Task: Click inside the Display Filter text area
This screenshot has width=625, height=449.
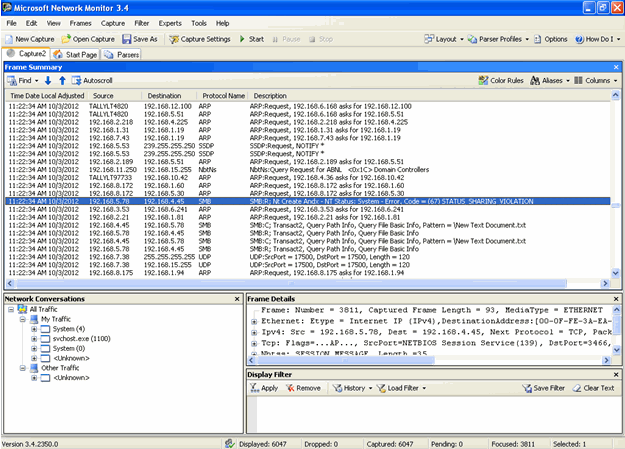Action: point(434,414)
